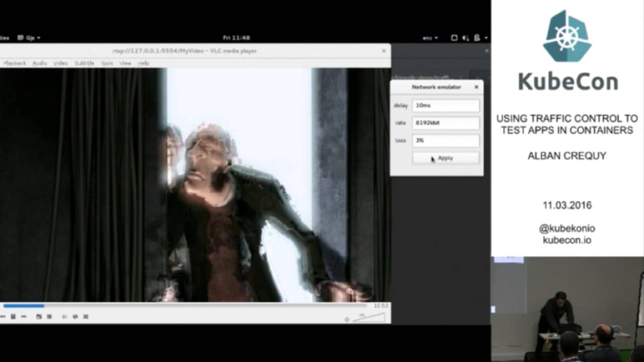Open the Playback menu
This screenshot has height=362, width=644.
click(x=15, y=63)
